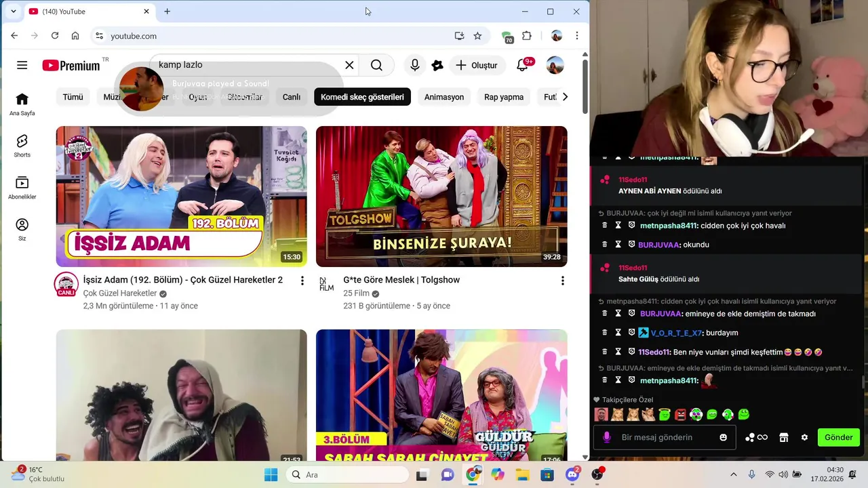Close the (140) YouTube tab
The image size is (868, 488).
pos(146,12)
